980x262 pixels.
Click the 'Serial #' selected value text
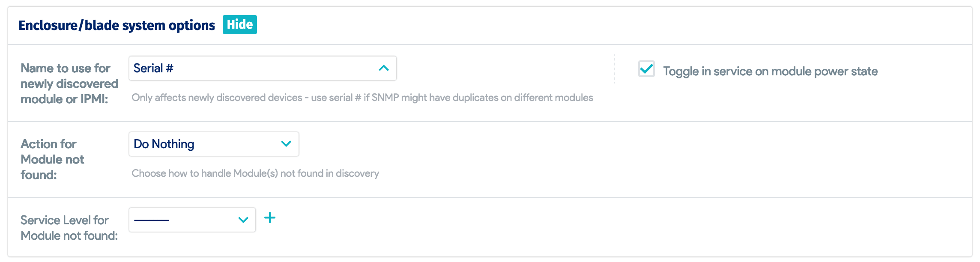tap(153, 68)
